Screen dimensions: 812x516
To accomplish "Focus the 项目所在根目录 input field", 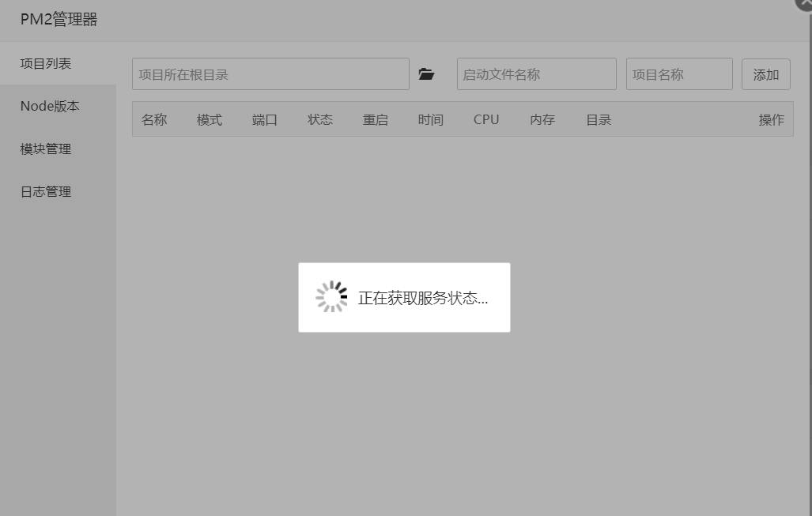I will (270, 74).
